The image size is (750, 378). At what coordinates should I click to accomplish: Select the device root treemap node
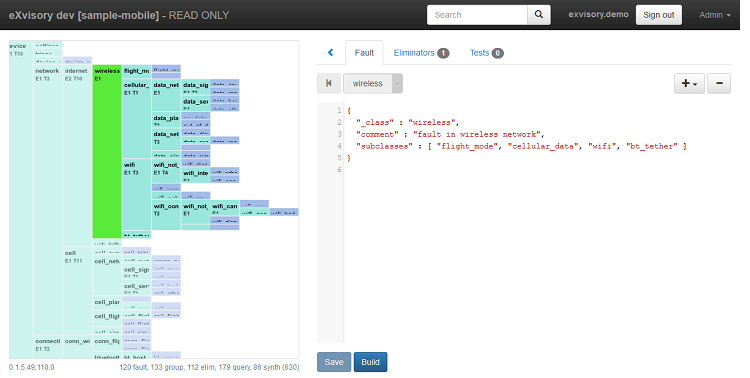pyautogui.click(x=21, y=199)
